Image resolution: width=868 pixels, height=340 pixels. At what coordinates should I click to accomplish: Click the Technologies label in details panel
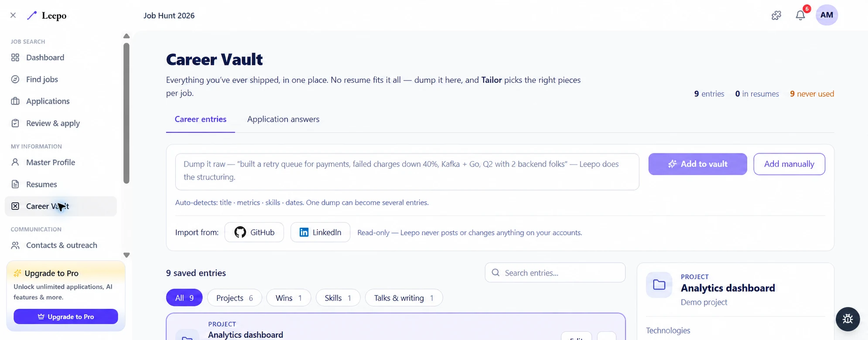(668, 330)
